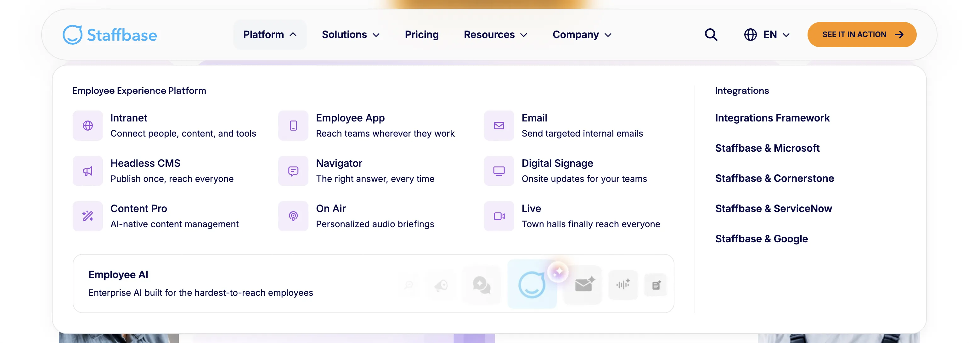The height and width of the screenshot is (343, 980).
Task: Open the search magnifier icon
Action: point(711,35)
